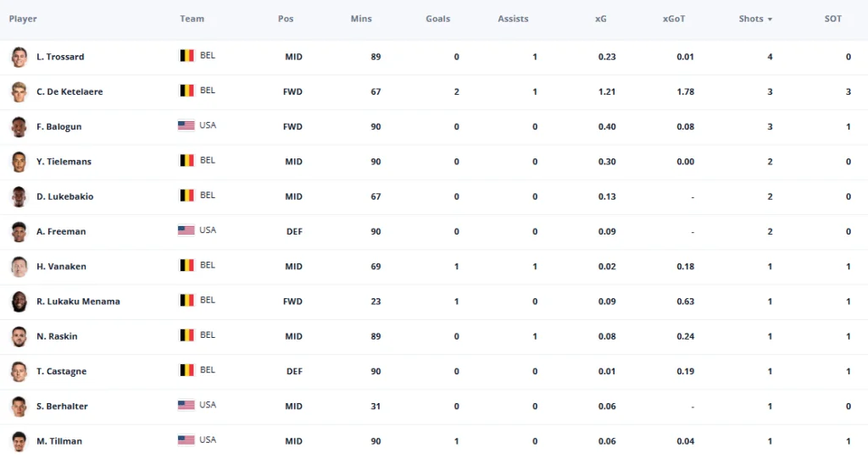Open N. Raskin's player name link
868x459 pixels.
[57, 336]
